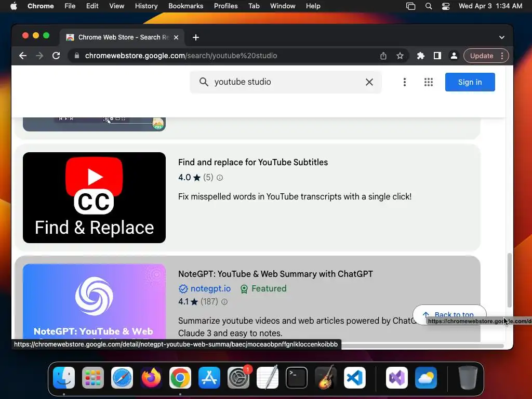Screen dimensions: 532x399
Task: Open the Apple menu
Action: [14, 6]
